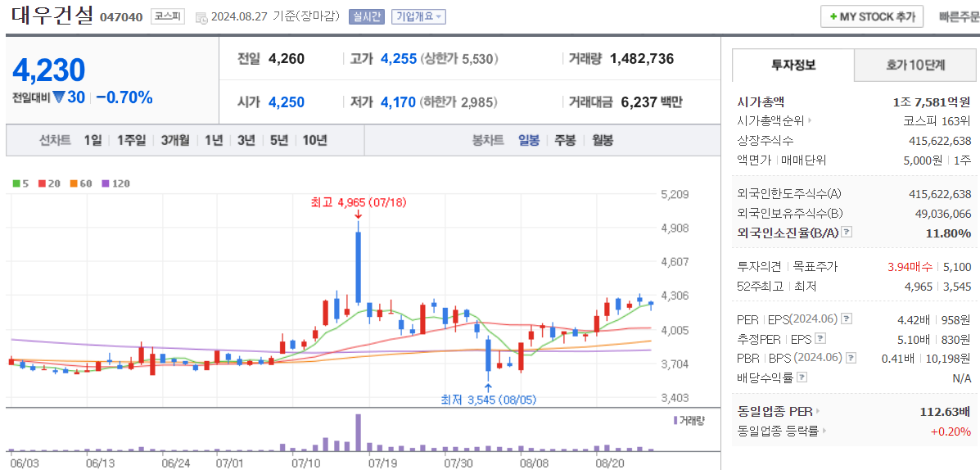Select the 1일 line chart period
The image size is (980, 470).
(93, 140)
